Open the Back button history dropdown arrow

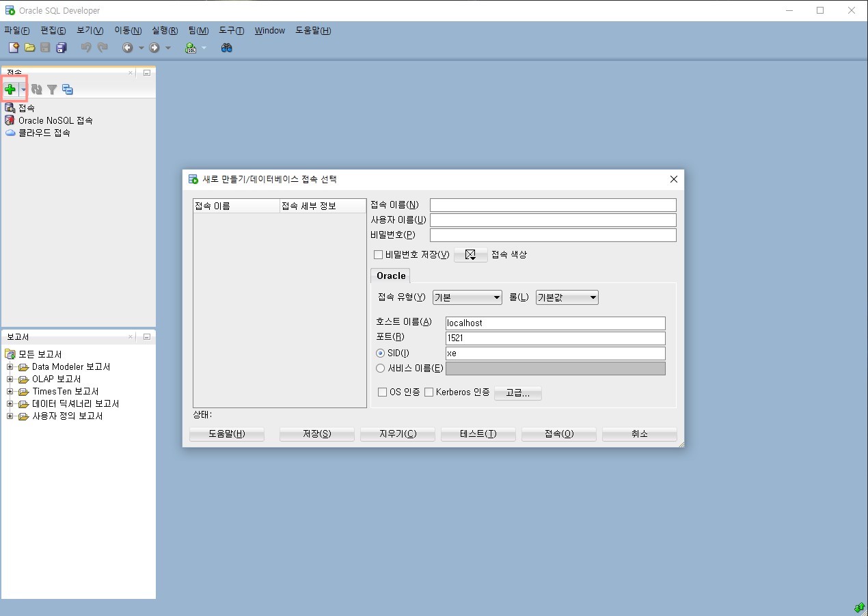141,48
